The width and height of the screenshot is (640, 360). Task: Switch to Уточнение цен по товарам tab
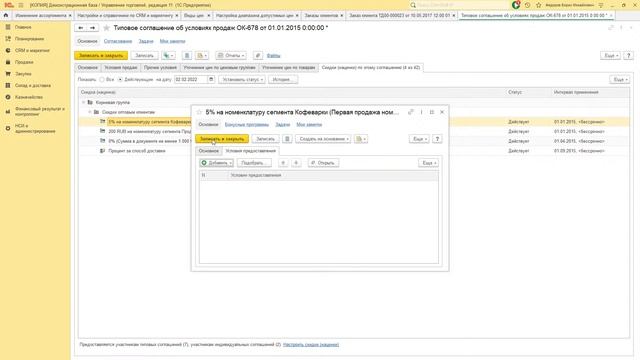coord(289,67)
